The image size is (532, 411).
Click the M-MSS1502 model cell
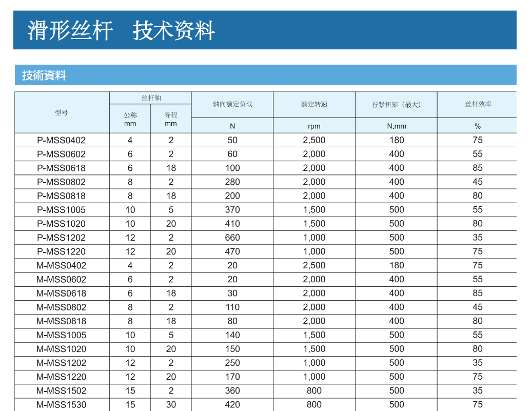pyautogui.click(x=62, y=390)
